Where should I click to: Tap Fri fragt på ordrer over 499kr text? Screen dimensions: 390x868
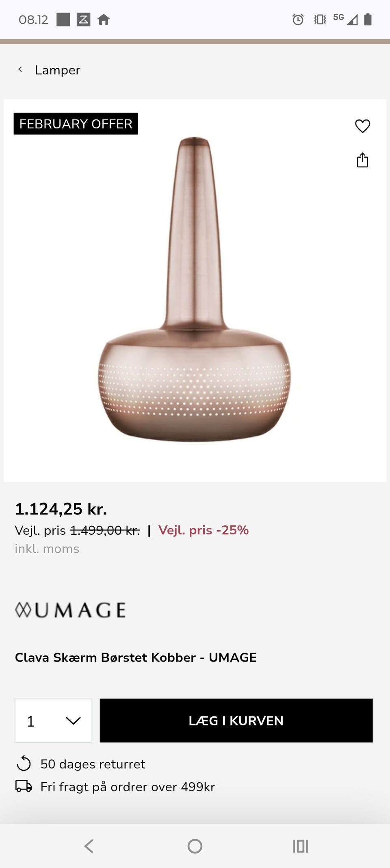click(x=128, y=787)
